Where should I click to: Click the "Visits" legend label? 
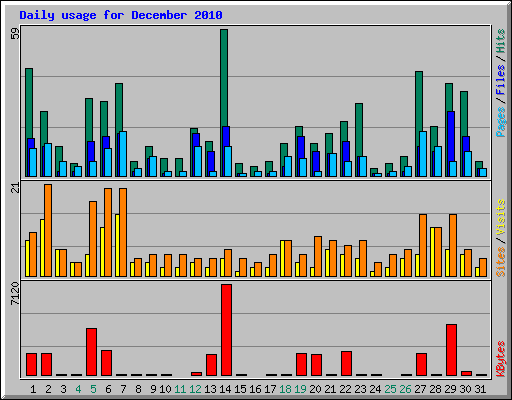(x=500, y=218)
